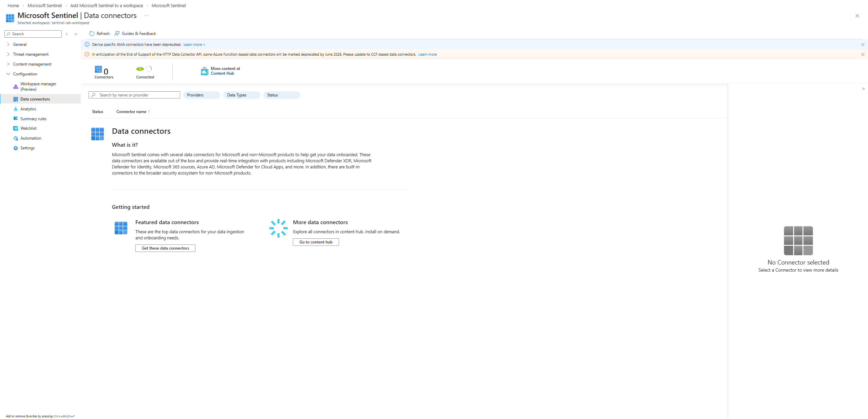The image size is (868, 419).
Task: Click the Microsoft Sentinel breadcrumb after Home
Action: 44,5
